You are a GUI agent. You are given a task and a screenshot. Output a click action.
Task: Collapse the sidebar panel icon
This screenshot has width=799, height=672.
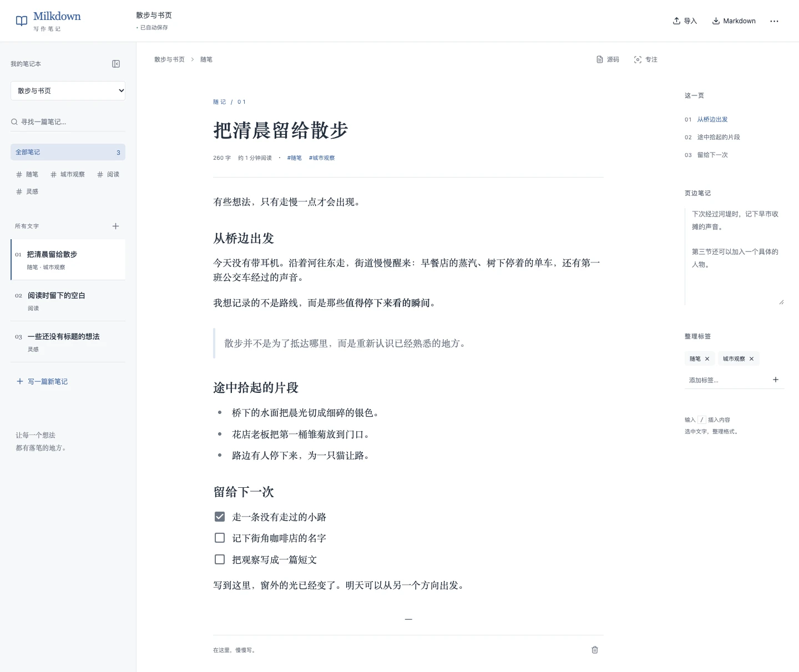click(x=116, y=64)
